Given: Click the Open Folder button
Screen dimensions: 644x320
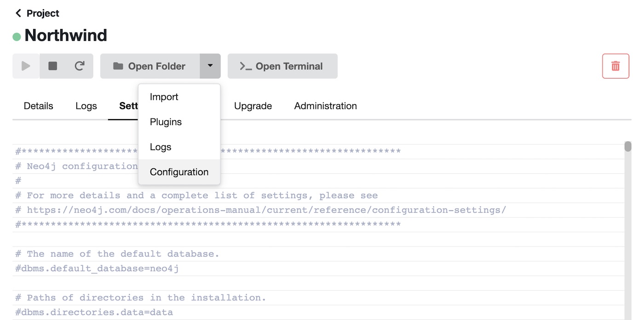Looking at the screenshot, I should (150, 66).
